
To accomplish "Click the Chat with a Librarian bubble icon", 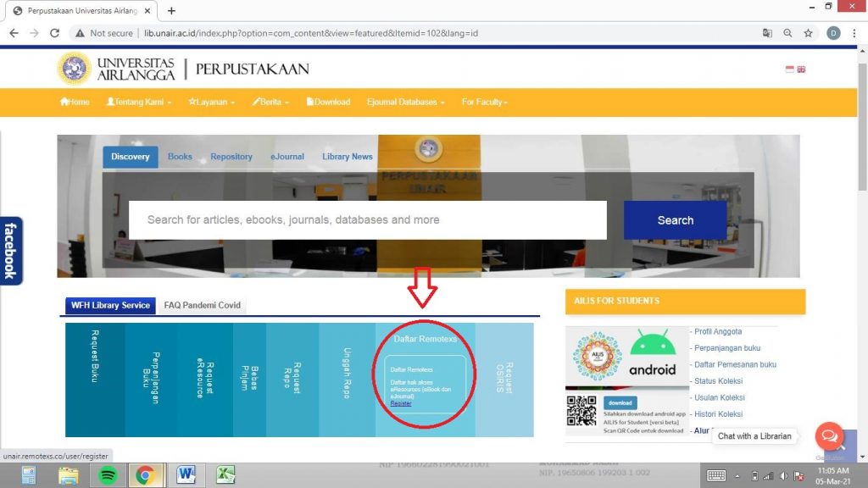I will pos(829,436).
